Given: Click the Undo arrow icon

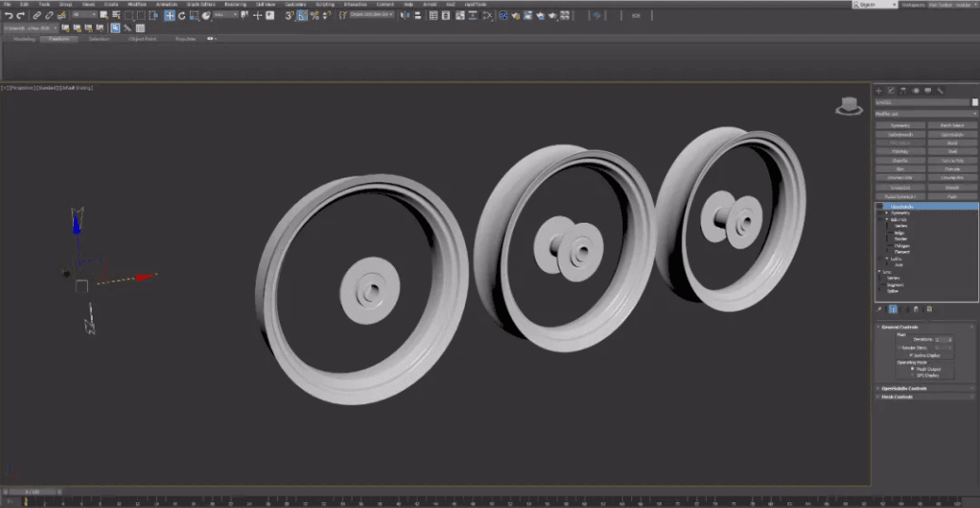Looking at the screenshot, I should (9, 16).
